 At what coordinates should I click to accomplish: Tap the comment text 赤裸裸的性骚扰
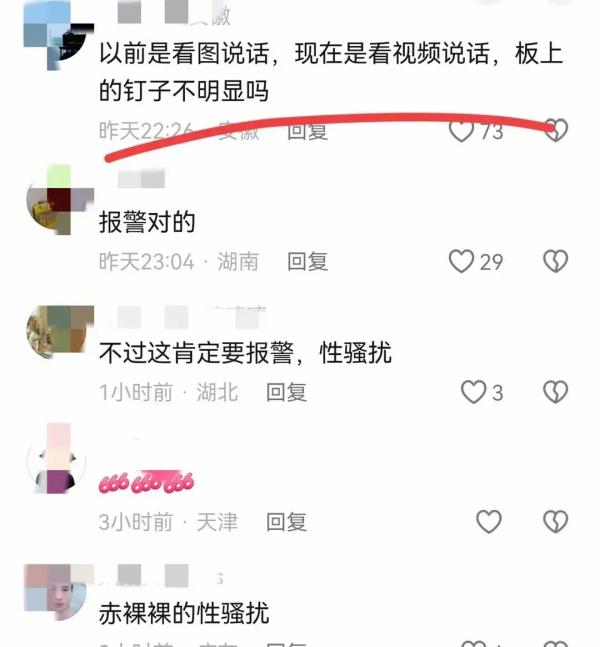click(x=184, y=613)
